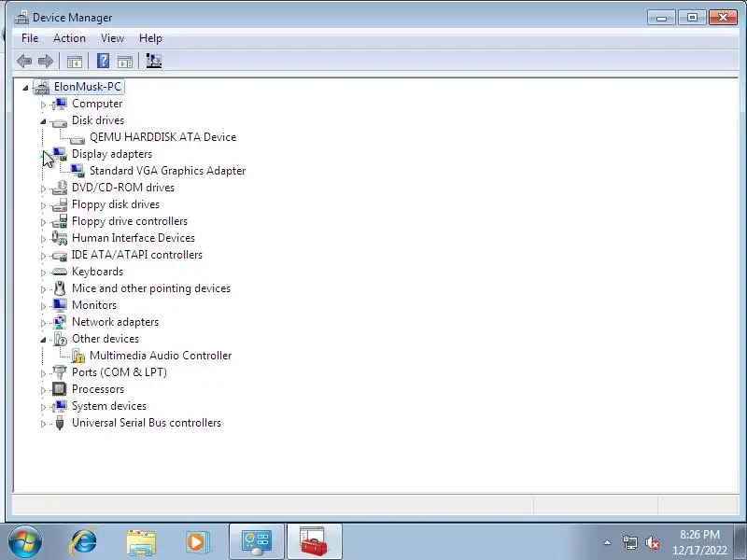Collapse the Disk drives category arrow

(43, 121)
